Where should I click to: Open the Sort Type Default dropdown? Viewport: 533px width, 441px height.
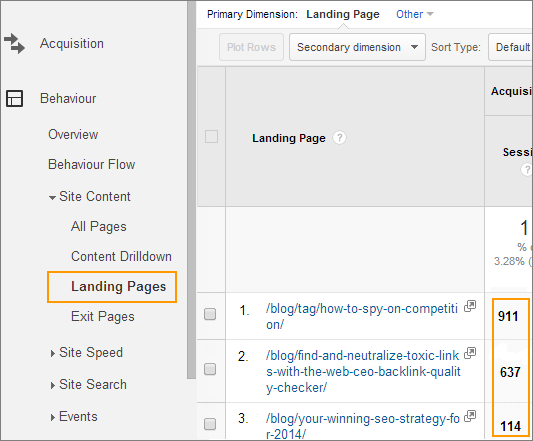click(511, 47)
